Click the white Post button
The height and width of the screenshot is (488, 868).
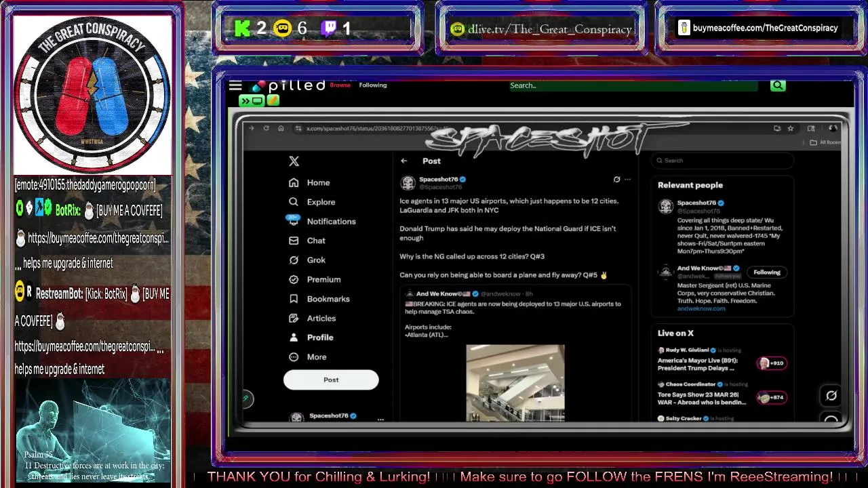tap(331, 380)
